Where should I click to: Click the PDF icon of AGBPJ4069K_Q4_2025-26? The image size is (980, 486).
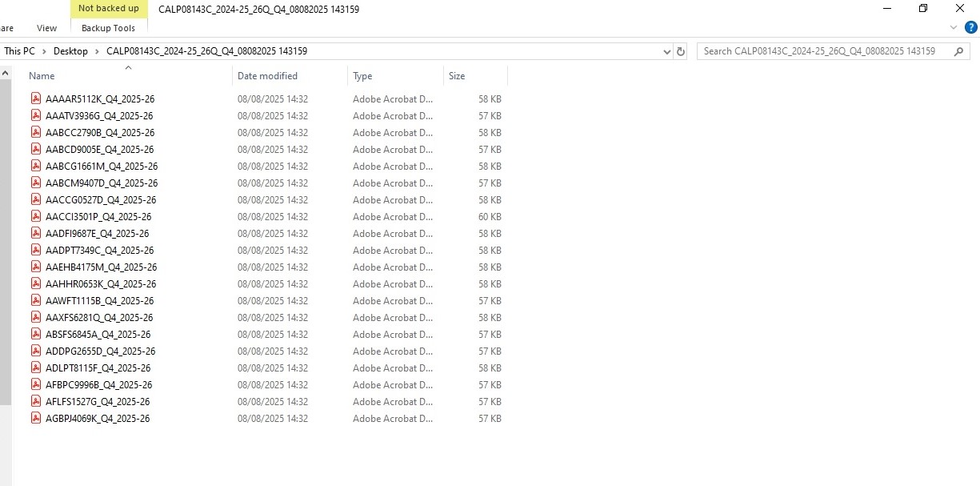[x=36, y=418]
